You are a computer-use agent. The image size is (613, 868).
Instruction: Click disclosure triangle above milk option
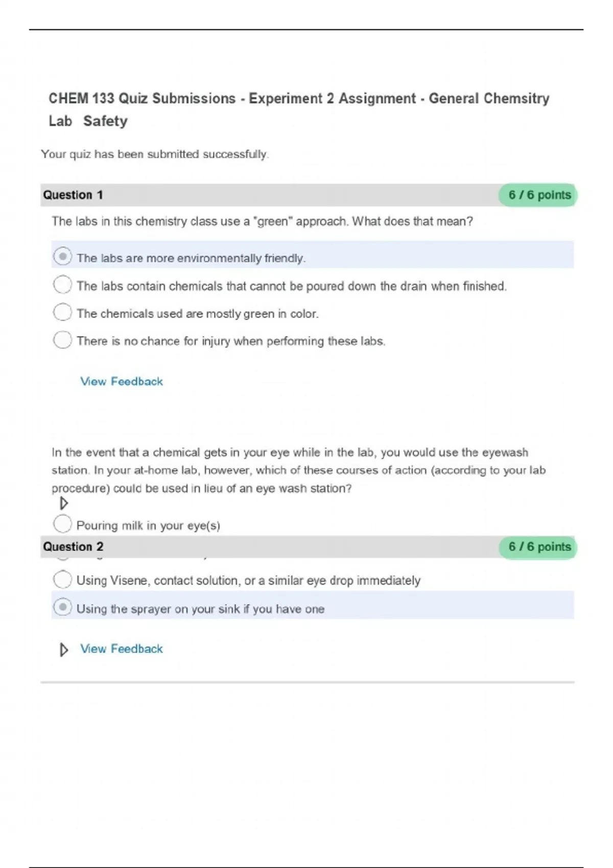pos(64,503)
